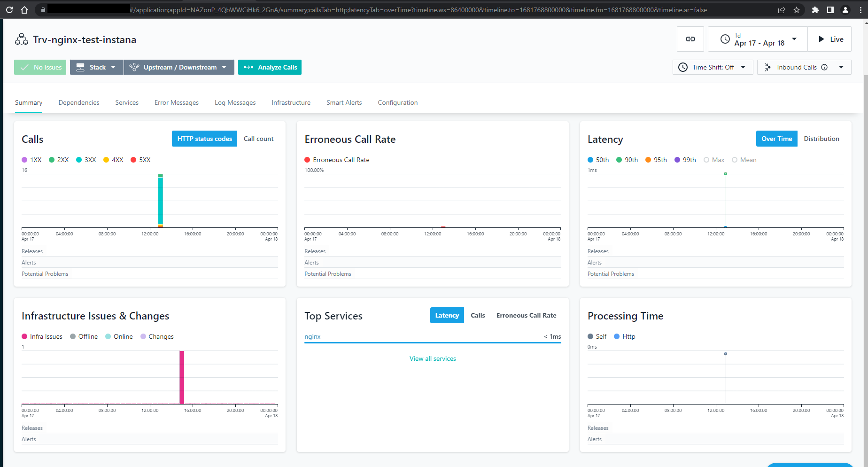Open the Smart Alerts tab
Viewport: 868px width, 467px height.
344,102
